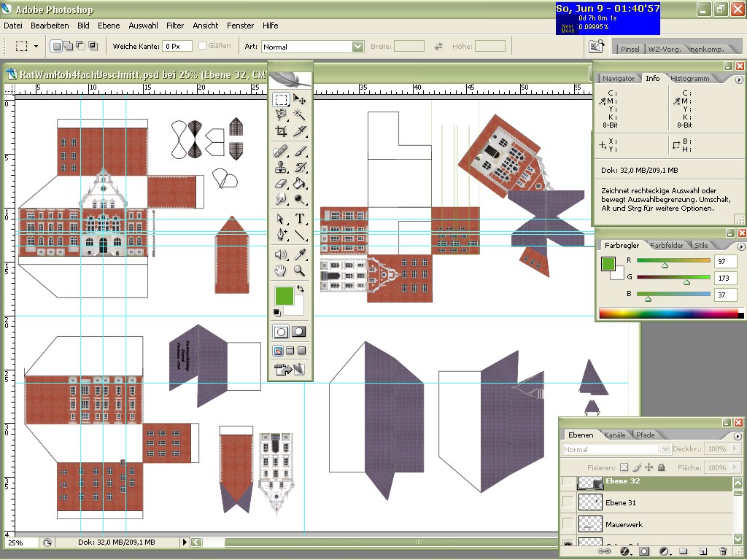
Task: Select the Line tool
Action: click(300, 235)
